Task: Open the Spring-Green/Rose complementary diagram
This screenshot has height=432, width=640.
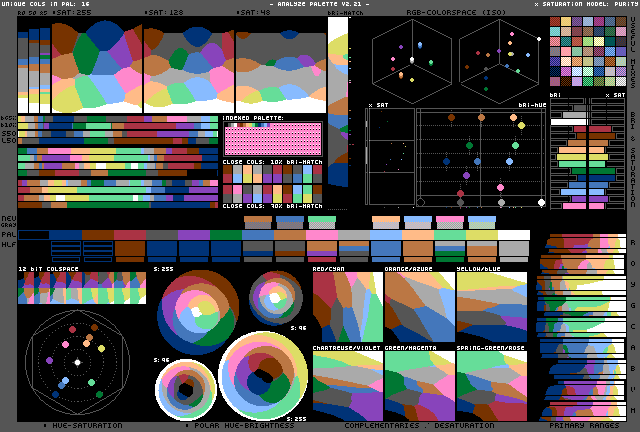Action: (x=492, y=386)
